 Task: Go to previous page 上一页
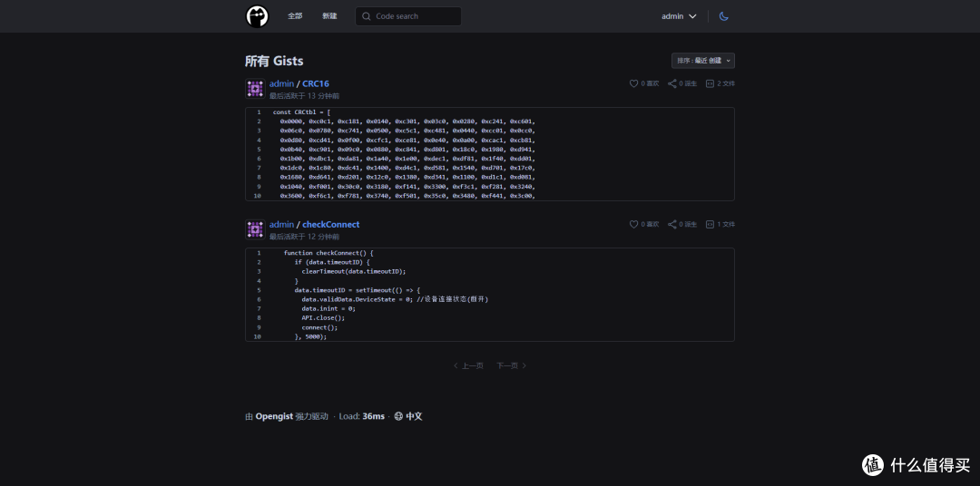coord(468,366)
